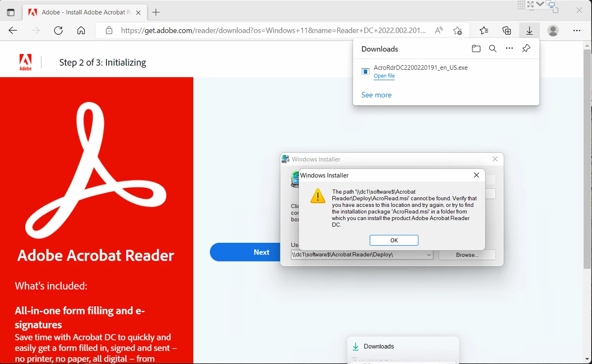Click the scrollbar up arrow

[x=587, y=45]
